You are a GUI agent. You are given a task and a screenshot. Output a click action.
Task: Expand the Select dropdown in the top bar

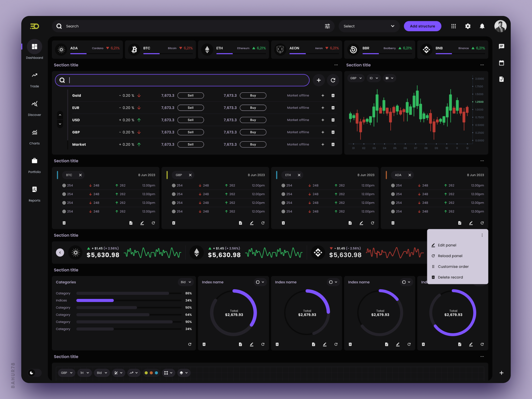[369, 26]
